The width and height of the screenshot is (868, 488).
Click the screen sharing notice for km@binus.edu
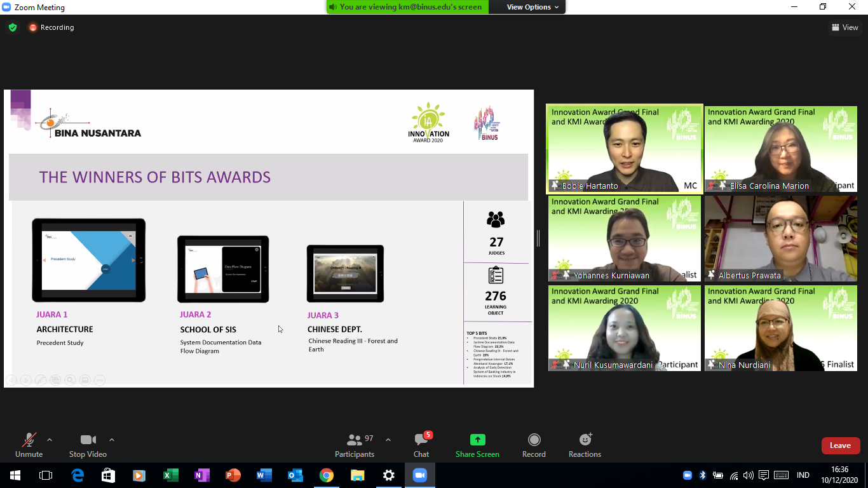(407, 7)
